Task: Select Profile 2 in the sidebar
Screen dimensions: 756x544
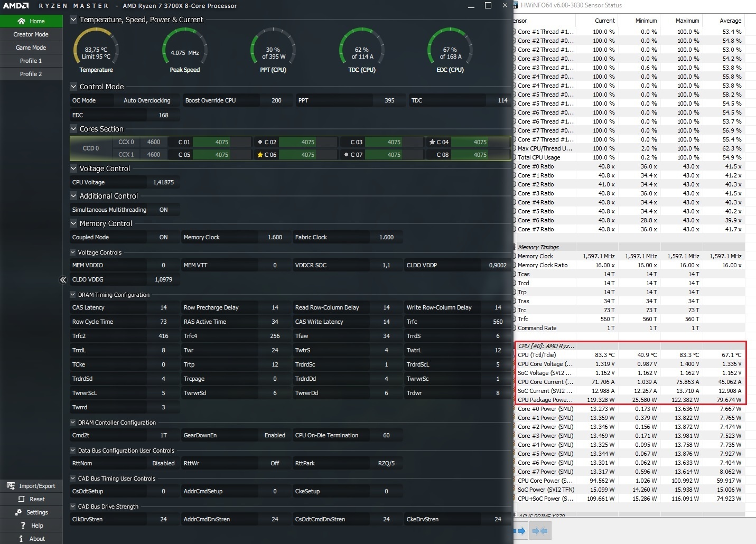Action: (x=31, y=74)
